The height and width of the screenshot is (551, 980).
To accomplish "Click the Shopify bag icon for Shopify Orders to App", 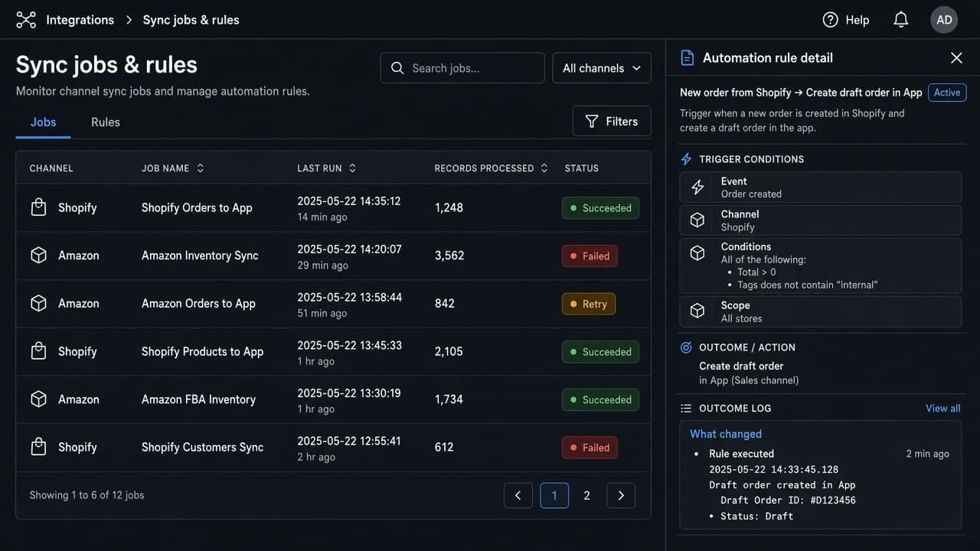I will point(38,207).
